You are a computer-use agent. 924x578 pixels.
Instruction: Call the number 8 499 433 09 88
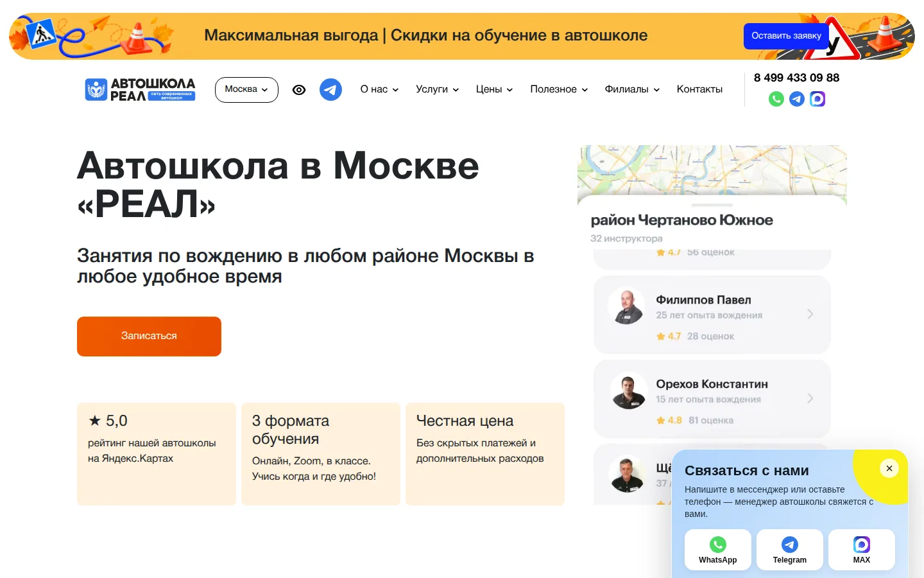(796, 78)
